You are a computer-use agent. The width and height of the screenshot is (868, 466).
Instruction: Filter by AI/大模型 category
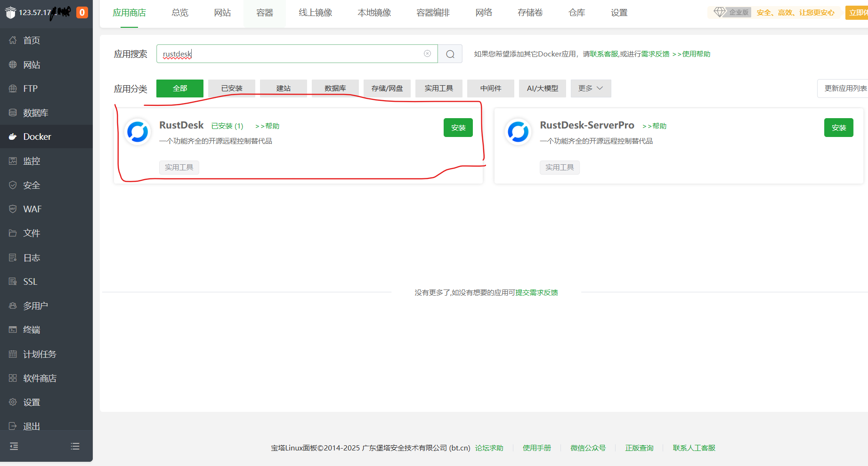click(x=543, y=88)
